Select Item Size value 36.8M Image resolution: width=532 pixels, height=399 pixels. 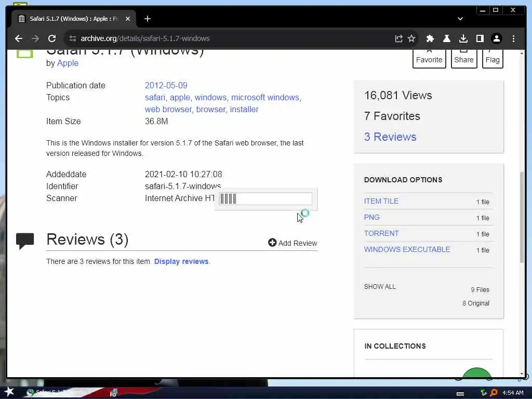[x=156, y=121]
